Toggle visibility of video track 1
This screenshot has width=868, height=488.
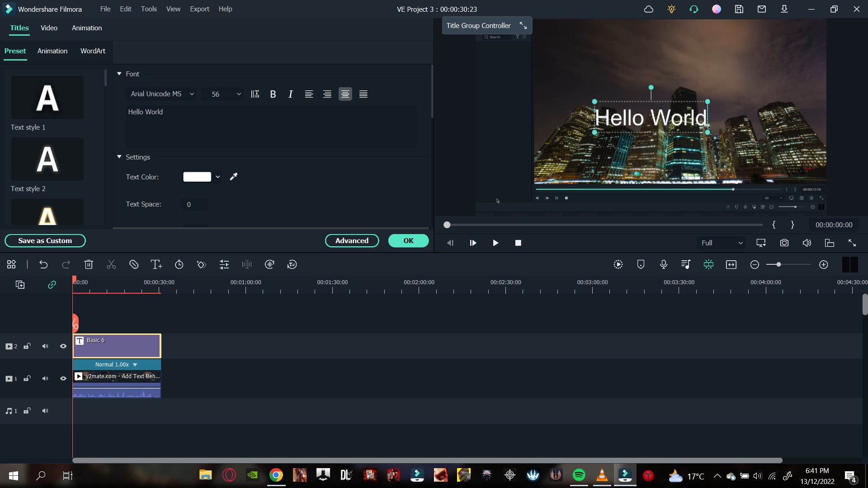[x=63, y=378]
